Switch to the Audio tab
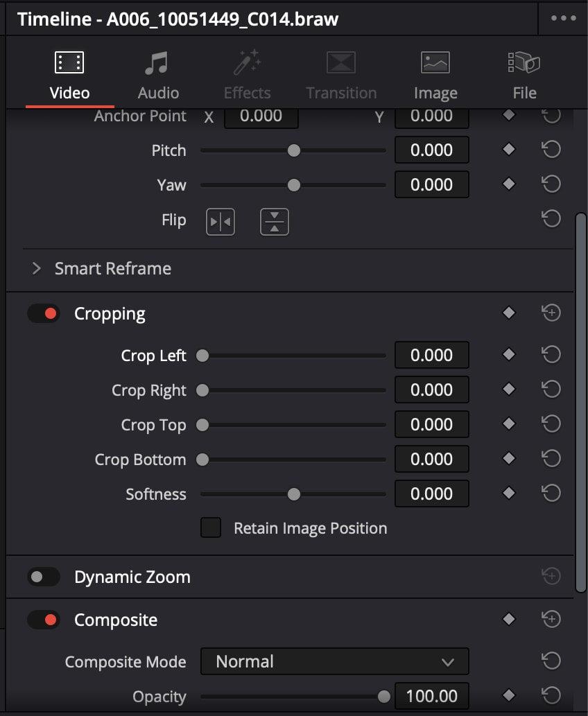Viewport: 588px width, 716px height. point(158,74)
